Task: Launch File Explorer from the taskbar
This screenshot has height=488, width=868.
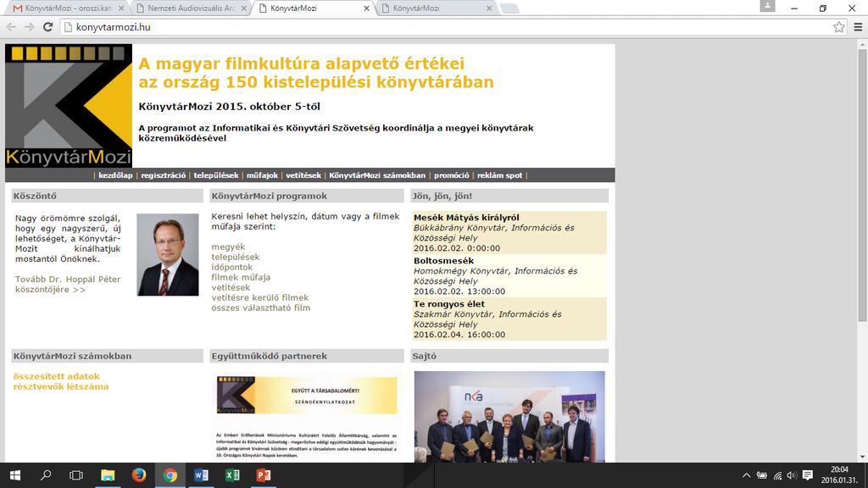Action: (108, 475)
